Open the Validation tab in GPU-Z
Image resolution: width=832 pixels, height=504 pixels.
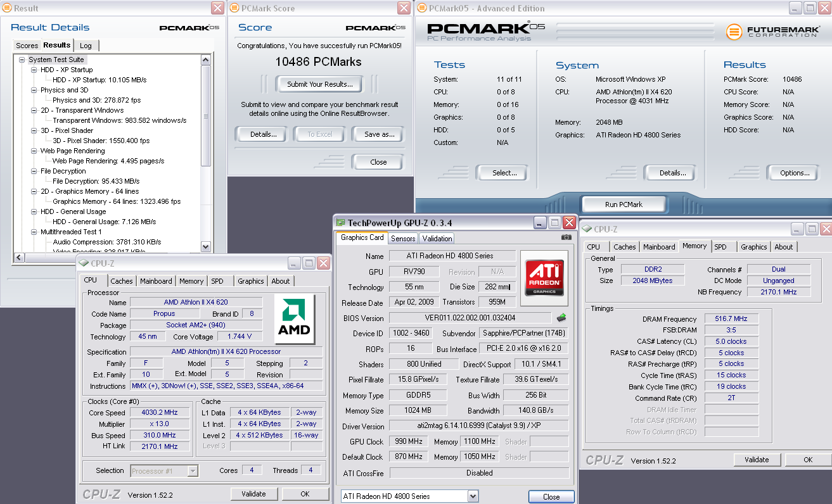coord(437,238)
